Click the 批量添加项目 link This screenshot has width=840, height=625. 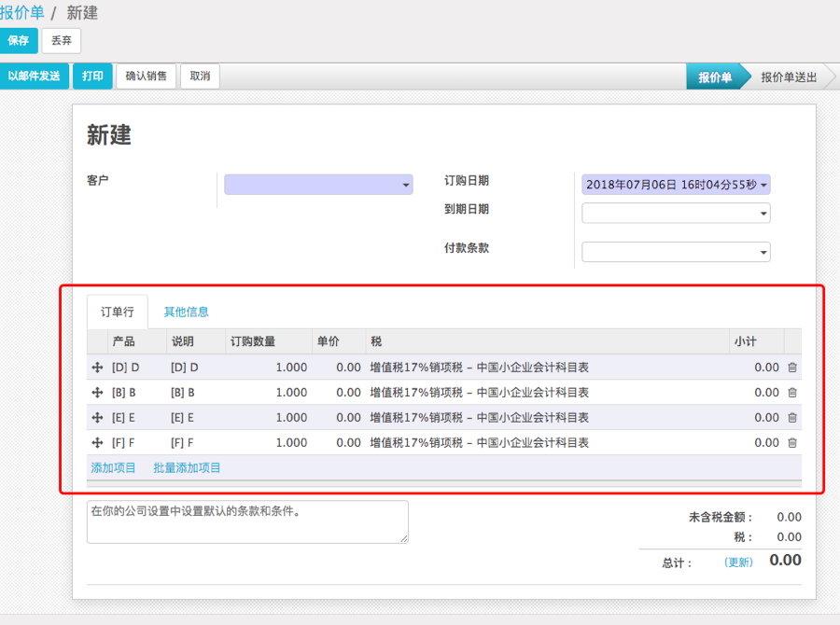click(187, 468)
